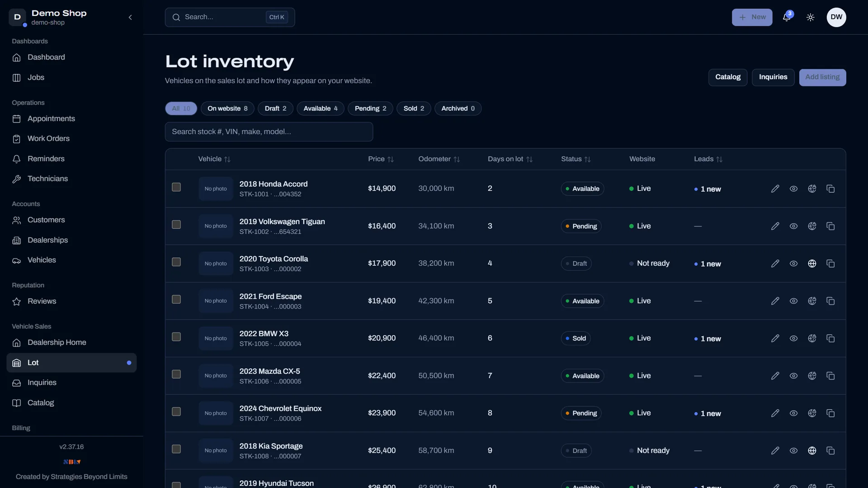Preview the 2019 Volkswagen Tiguan listing
868x488 pixels.
[x=793, y=226]
